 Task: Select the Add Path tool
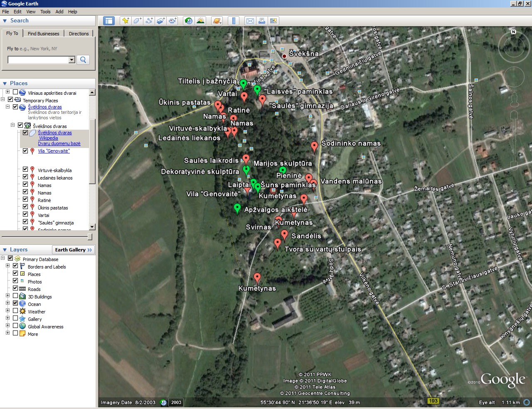(149, 21)
